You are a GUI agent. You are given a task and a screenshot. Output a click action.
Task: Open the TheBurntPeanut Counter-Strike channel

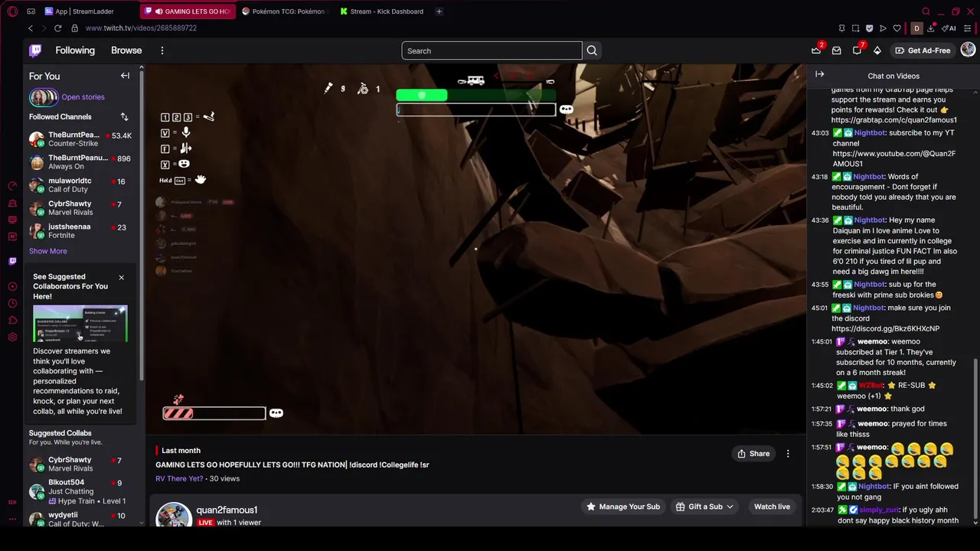point(80,139)
